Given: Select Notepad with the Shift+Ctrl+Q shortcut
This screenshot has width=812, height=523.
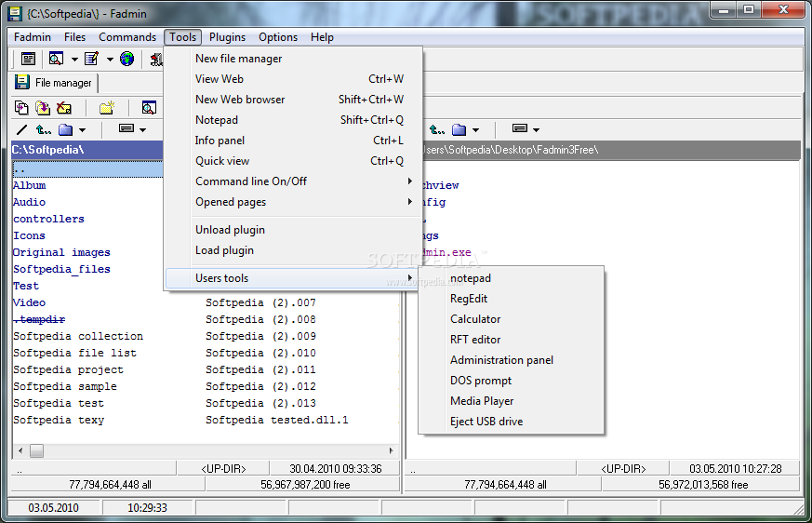Looking at the screenshot, I should click(x=293, y=120).
